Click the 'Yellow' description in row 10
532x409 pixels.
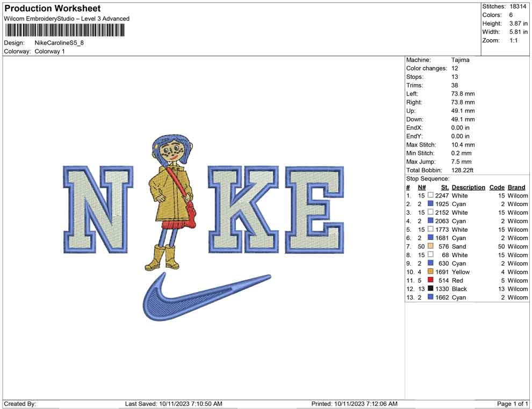(461, 272)
